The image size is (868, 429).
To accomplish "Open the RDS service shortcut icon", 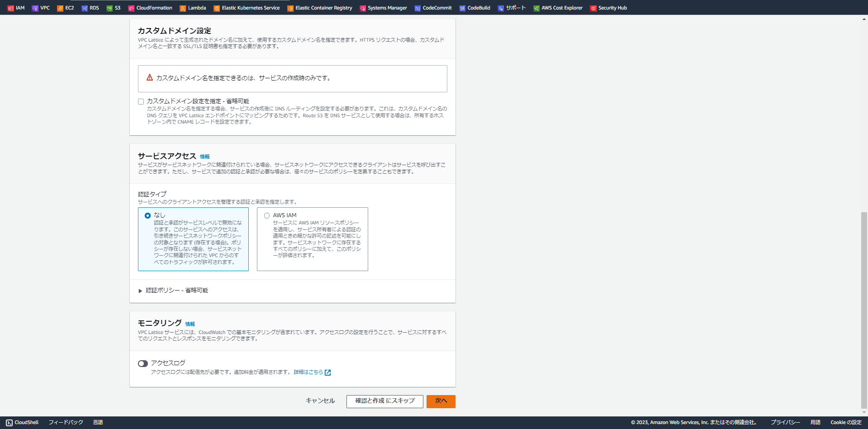I will pos(84,8).
